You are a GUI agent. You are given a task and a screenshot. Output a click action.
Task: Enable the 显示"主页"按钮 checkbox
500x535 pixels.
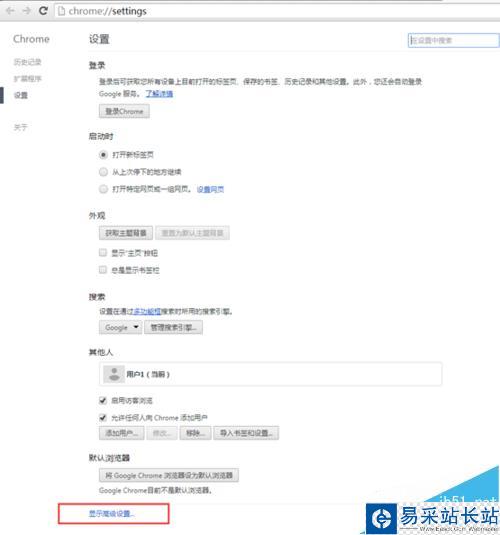point(103,252)
